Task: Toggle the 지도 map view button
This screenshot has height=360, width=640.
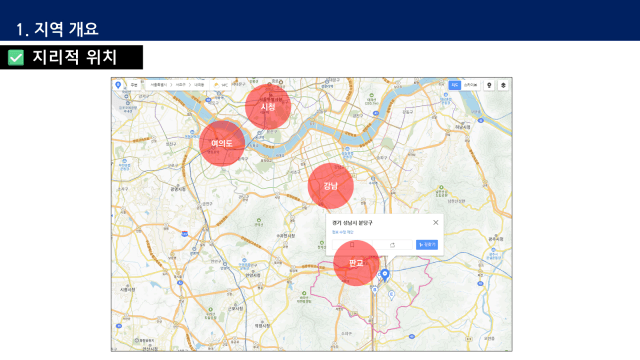Action: click(x=455, y=85)
